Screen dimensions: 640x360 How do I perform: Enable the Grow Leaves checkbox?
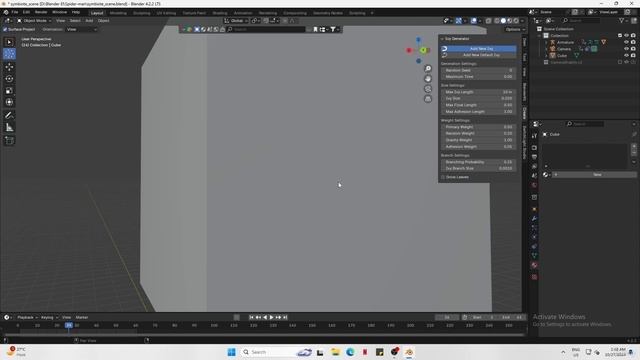pyautogui.click(x=443, y=177)
